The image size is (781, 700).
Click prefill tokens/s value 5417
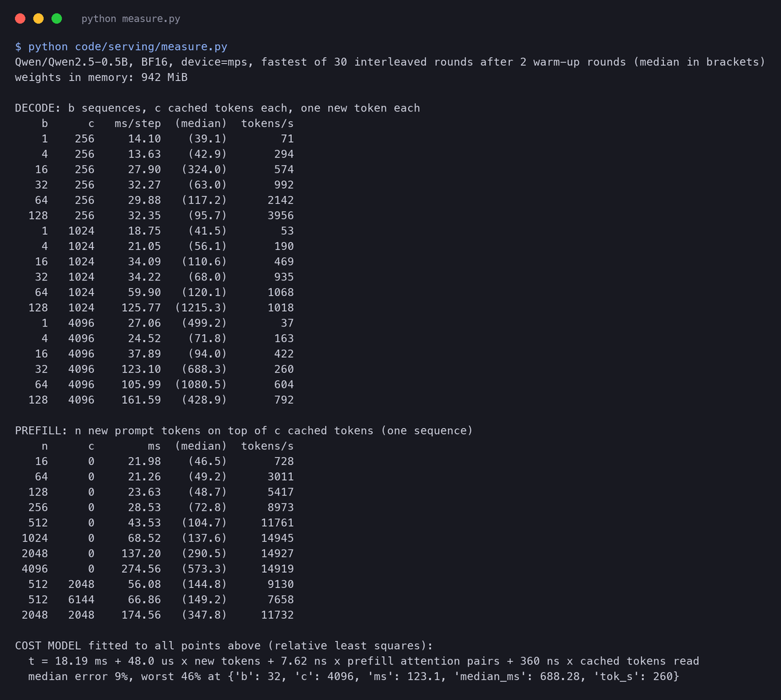point(280,492)
